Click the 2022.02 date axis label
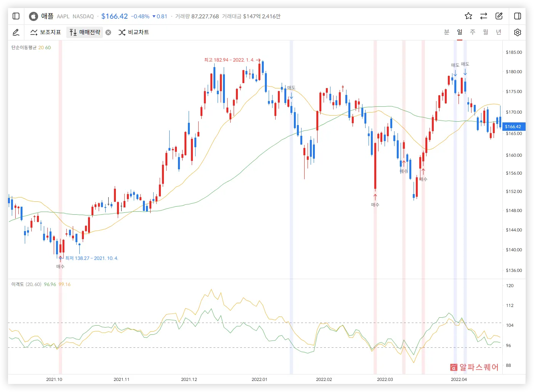 324,379
